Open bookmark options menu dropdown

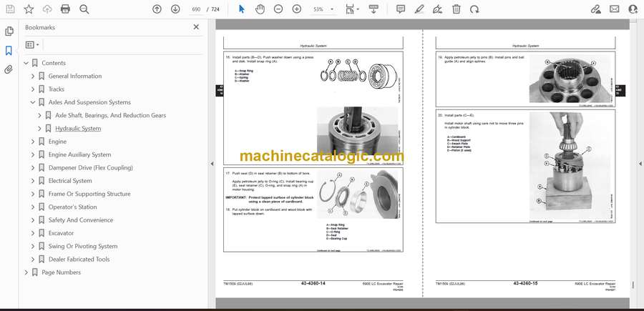pos(32,44)
